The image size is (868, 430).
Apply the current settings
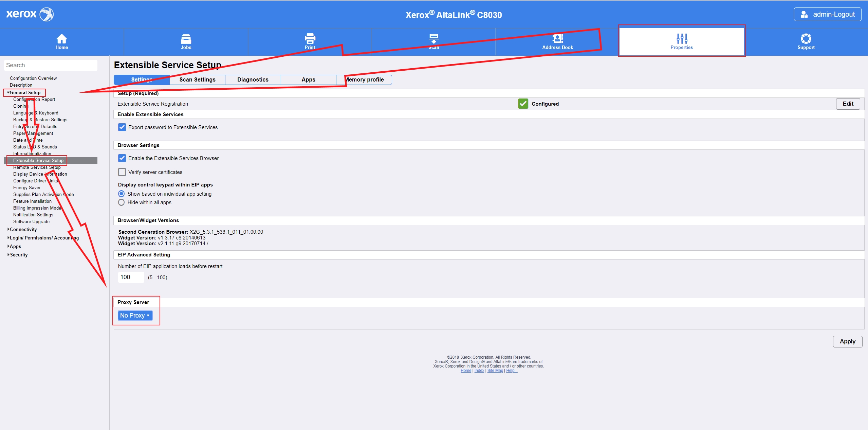click(x=847, y=341)
